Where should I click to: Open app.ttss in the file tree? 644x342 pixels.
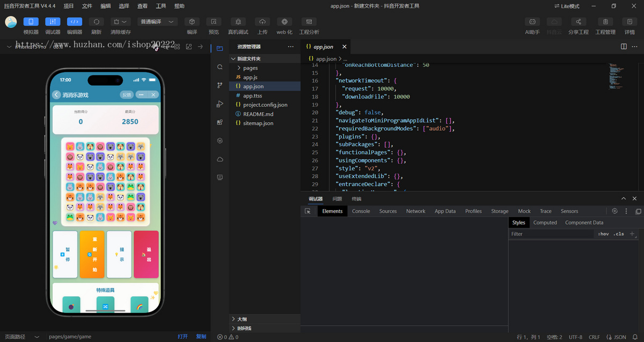coord(265,95)
